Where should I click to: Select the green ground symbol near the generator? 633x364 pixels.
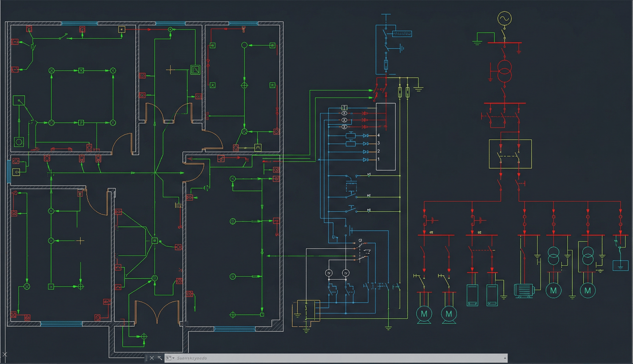[x=477, y=43]
